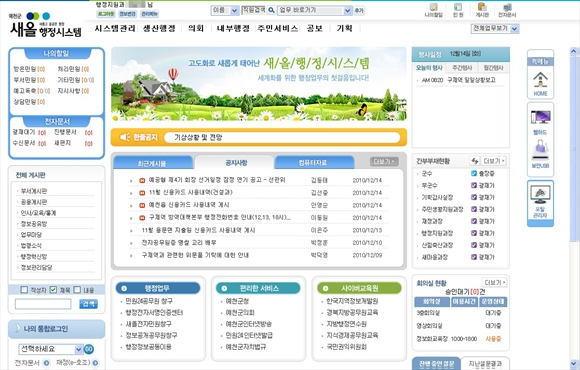Open the 포털 관리자 monitor icon
580x370 pixels.
point(540,195)
